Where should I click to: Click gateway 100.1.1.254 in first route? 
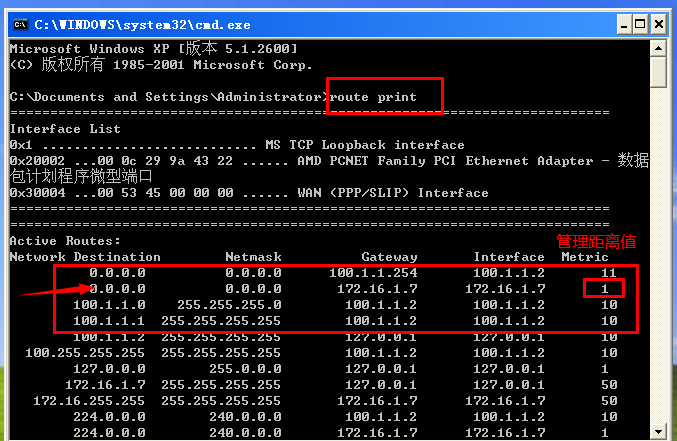pos(373,273)
